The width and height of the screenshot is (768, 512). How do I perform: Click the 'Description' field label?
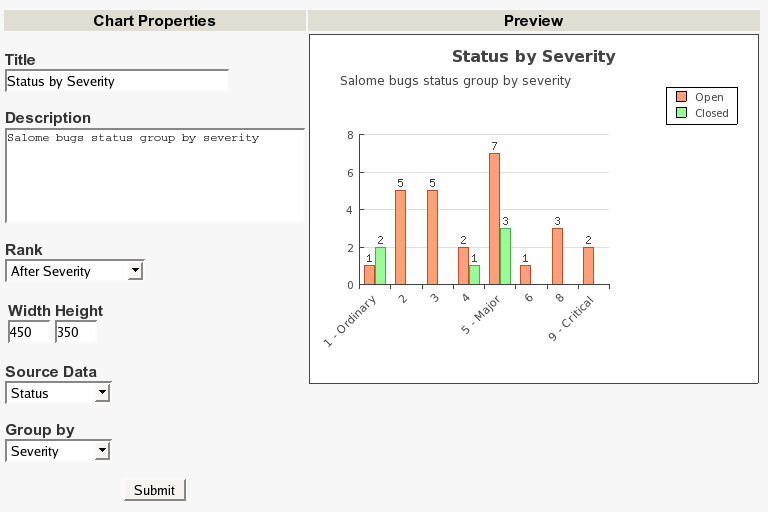48,118
